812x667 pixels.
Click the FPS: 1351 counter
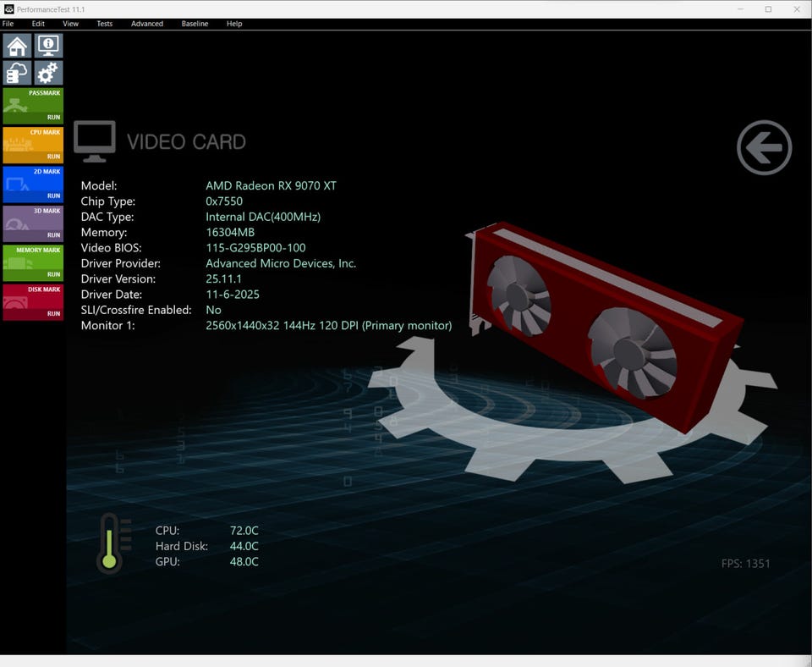pos(746,564)
